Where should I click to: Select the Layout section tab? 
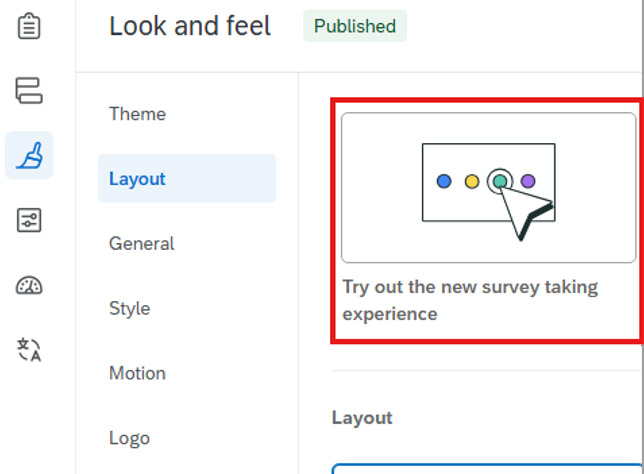click(187, 178)
